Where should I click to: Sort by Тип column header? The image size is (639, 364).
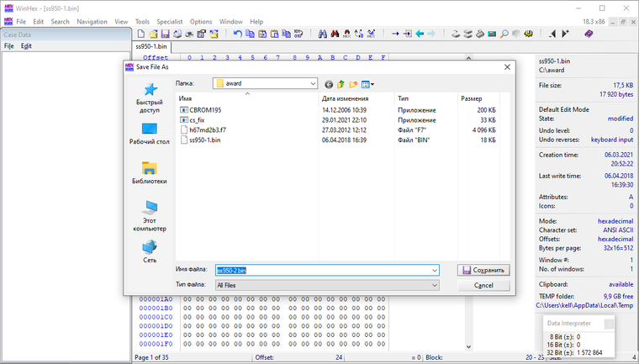[x=426, y=98]
